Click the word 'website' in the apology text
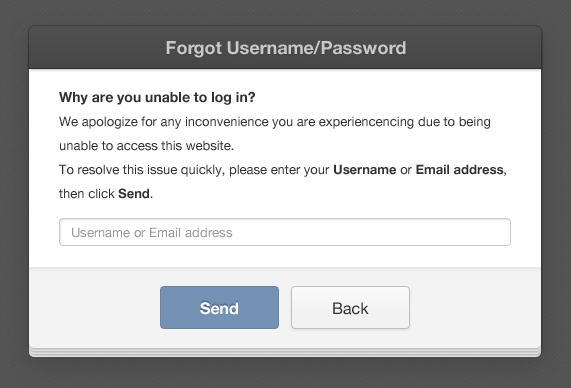The width and height of the screenshot is (571, 388). (208, 146)
